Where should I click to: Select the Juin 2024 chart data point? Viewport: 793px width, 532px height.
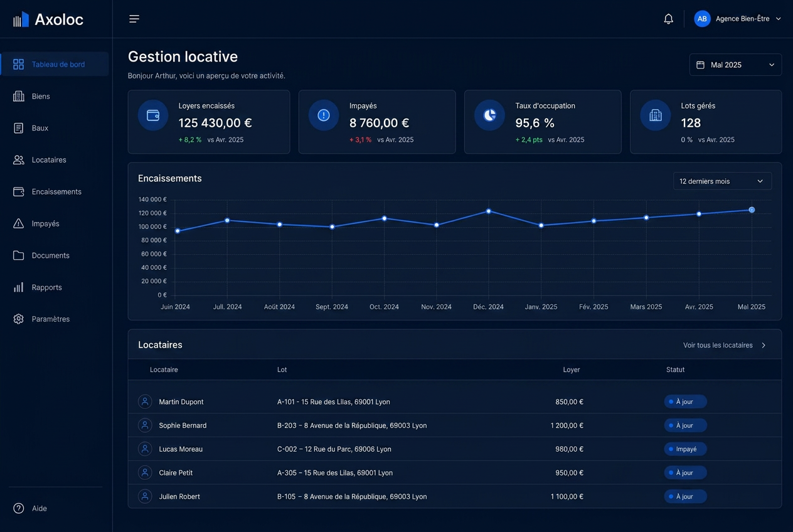(x=178, y=231)
